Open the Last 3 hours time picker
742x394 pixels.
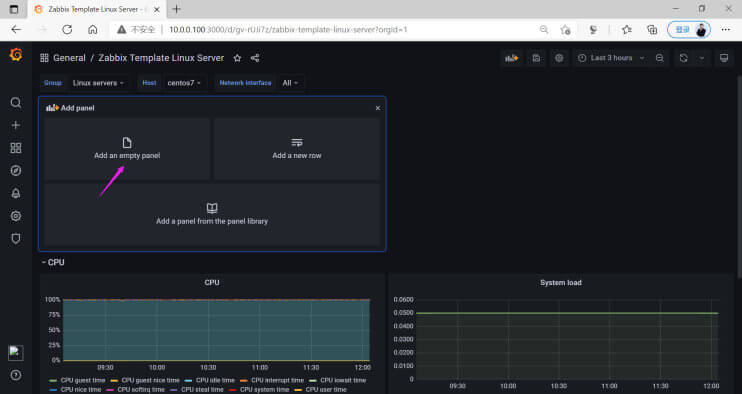(x=611, y=58)
